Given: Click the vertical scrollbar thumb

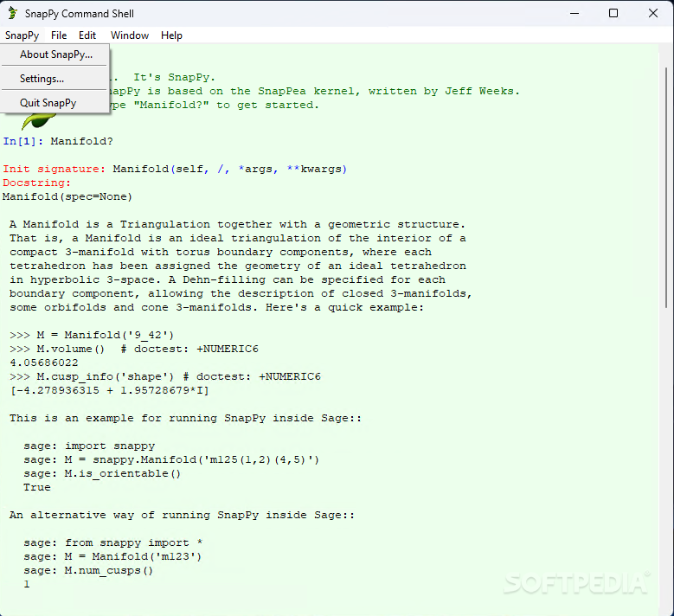Looking at the screenshot, I should tap(666, 188).
